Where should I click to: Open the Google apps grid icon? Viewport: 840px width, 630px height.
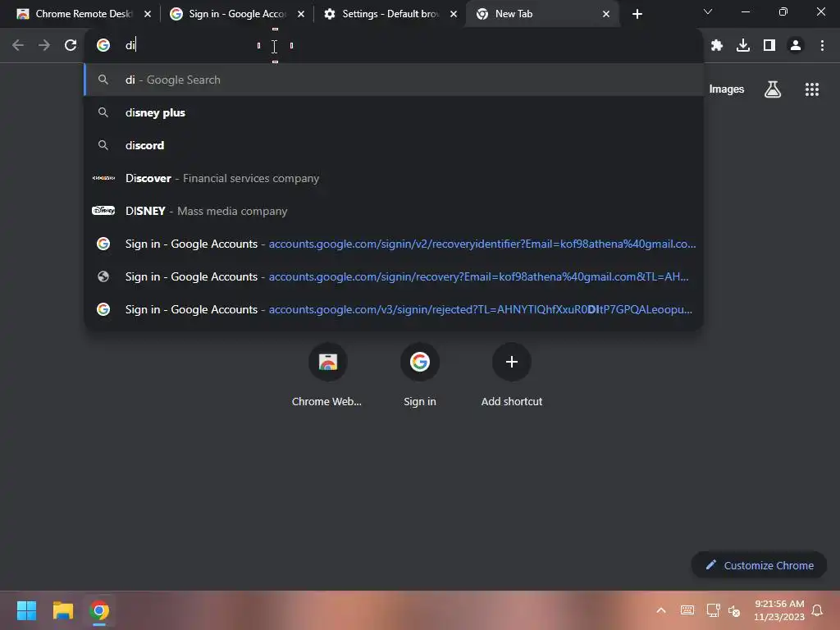tap(811, 89)
